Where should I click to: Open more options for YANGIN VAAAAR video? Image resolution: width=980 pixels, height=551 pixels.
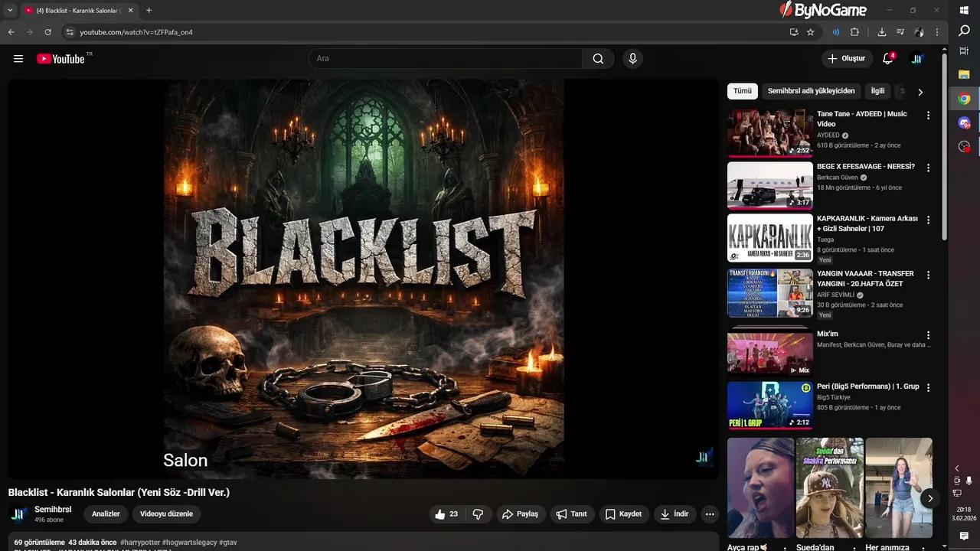[x=928, y=275]
